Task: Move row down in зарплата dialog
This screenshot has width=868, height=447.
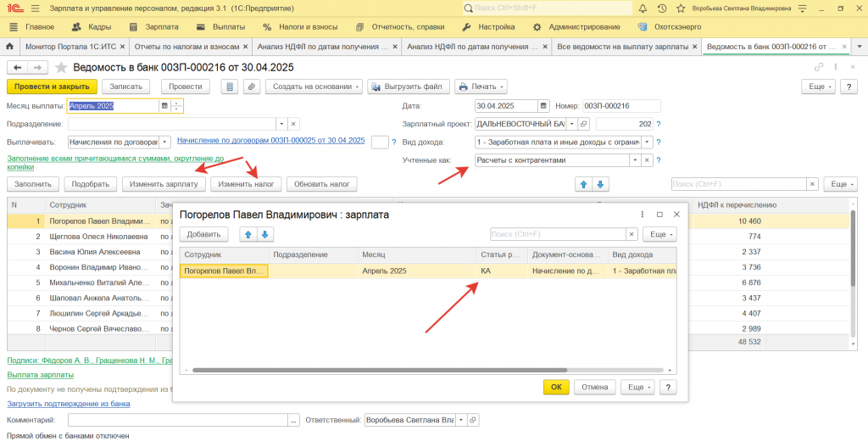Action: coord(264,234)
